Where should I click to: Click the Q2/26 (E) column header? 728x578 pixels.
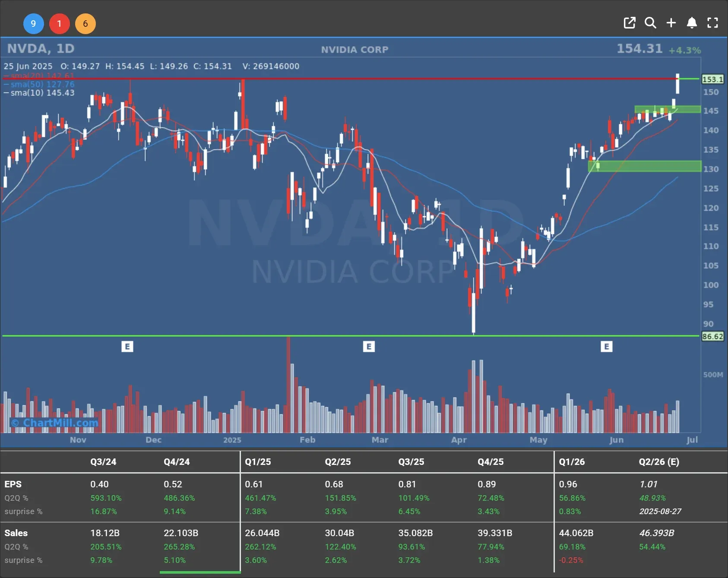click(659, 462)
